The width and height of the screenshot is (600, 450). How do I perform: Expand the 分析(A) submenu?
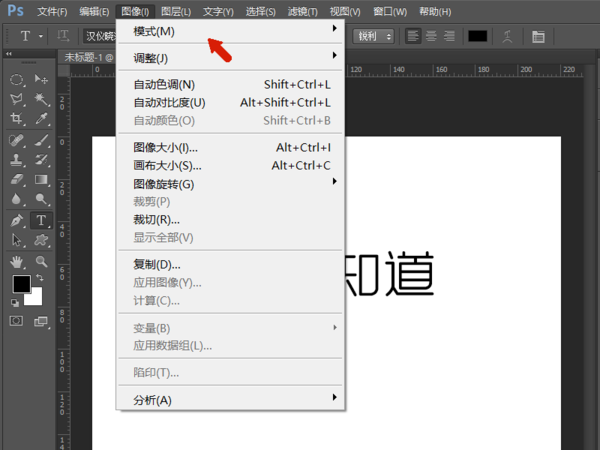tap(230, 400)
